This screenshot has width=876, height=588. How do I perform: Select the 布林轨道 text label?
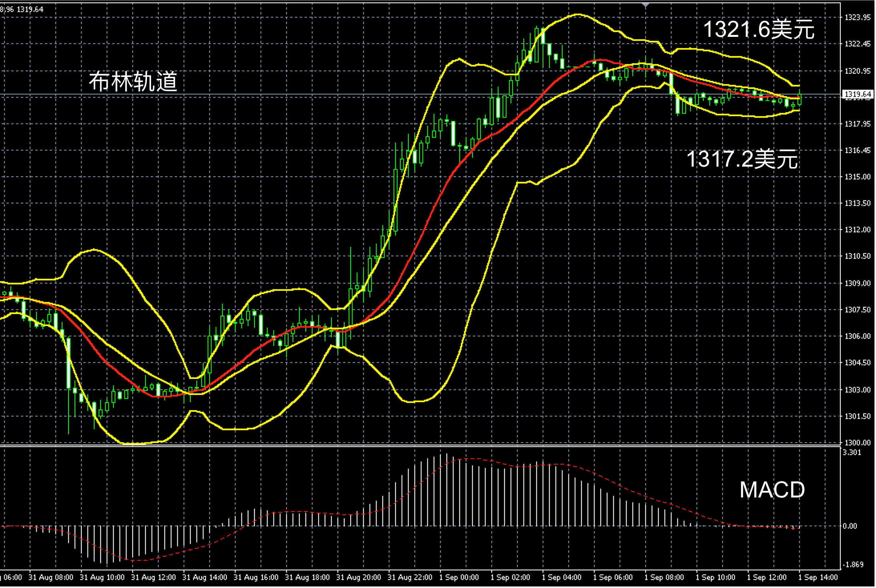tap(133, 82)
